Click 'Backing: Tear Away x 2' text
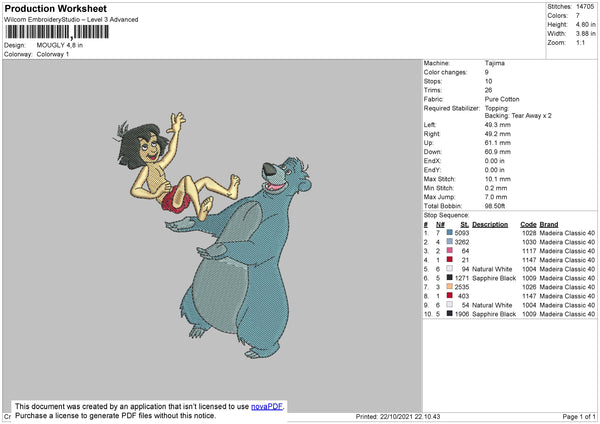 click(518, 116)
